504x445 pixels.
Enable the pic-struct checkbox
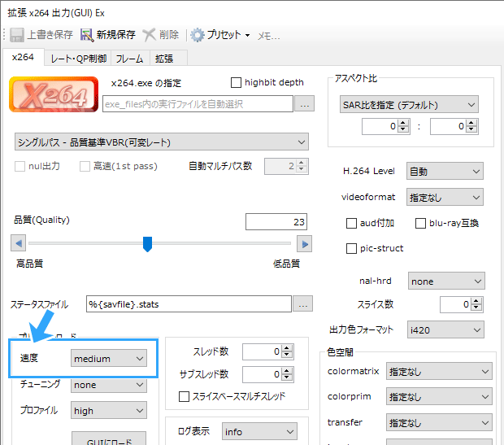pos(351,248)
